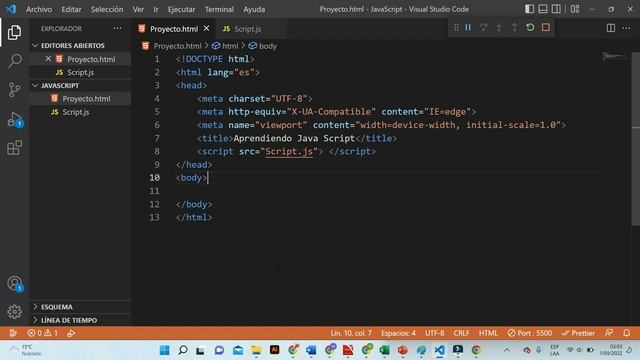Open Script.js in JAVASCRIPT folder
Image resolution: width=640 pixels, height=360 pixels.
80,112
